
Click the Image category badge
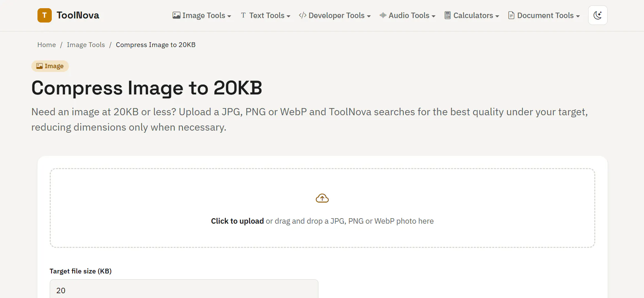pos(50,66)
